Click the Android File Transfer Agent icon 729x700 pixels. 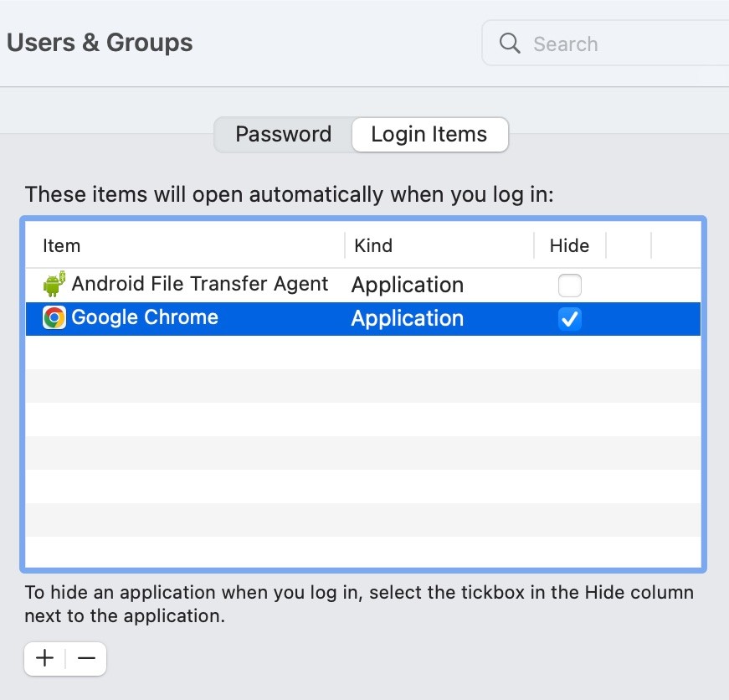point(54,285)
